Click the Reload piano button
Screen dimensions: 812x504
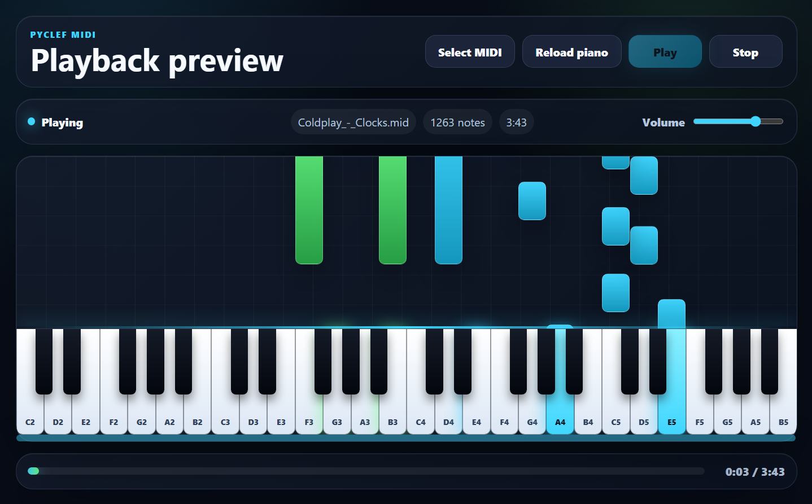point(571,52)
